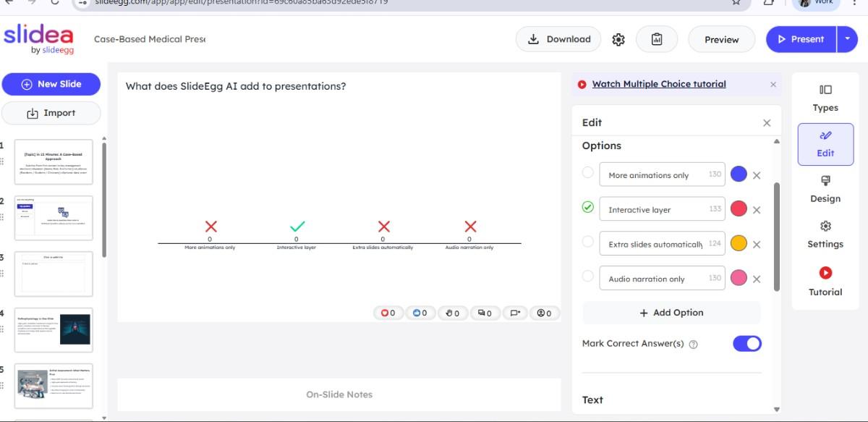Click the Interactive layer checkmark on chart
Viewport: 868px width, 422px height.
(297, 227)
